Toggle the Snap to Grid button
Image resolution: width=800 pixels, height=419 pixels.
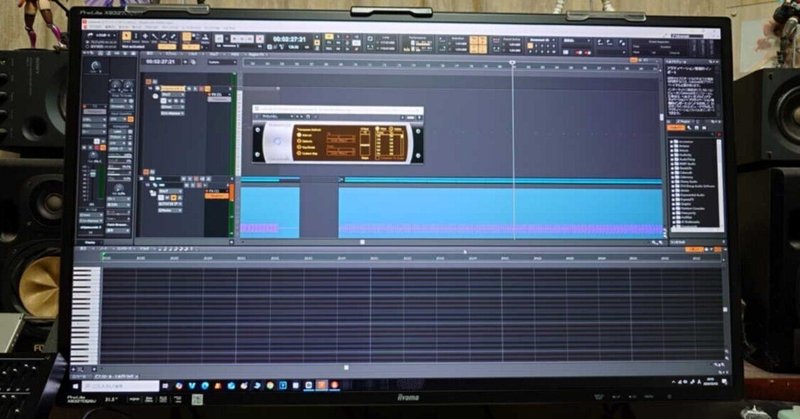[x=187, y=36]
